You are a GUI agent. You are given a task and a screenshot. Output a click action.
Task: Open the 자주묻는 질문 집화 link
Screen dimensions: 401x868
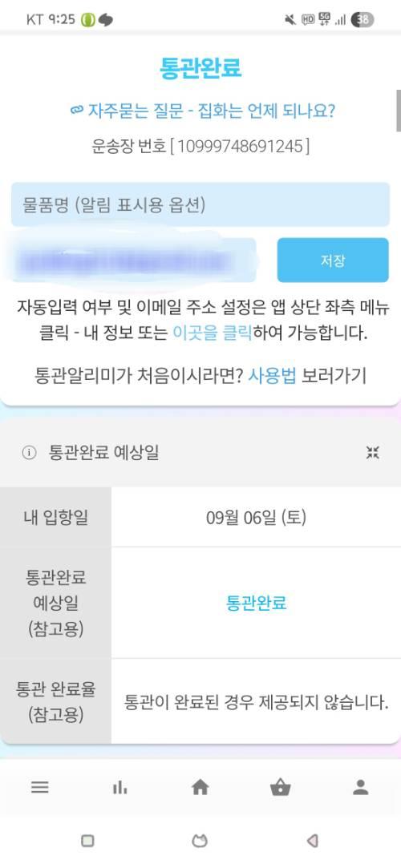tap(211, 111)
